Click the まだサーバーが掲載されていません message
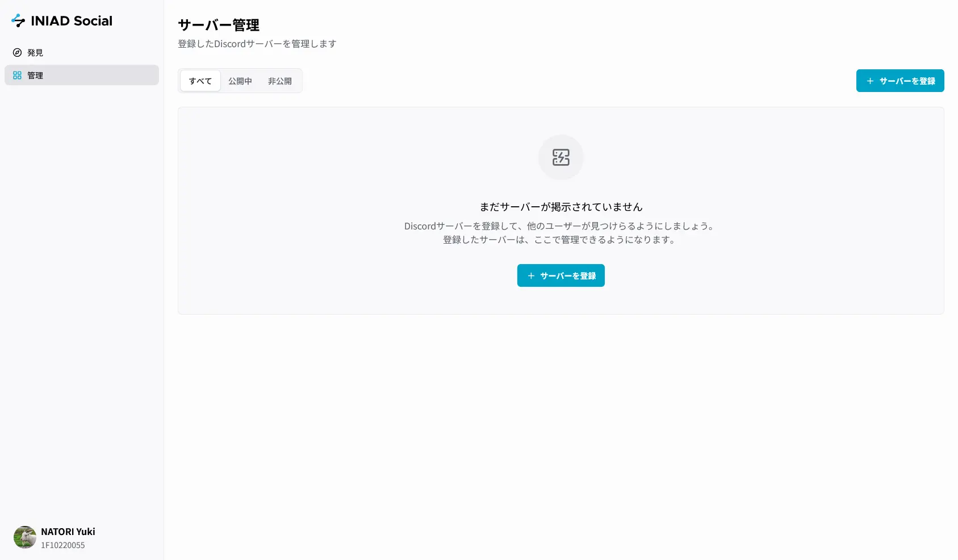Viewport: 958px width, 560px height. (560, 207)
